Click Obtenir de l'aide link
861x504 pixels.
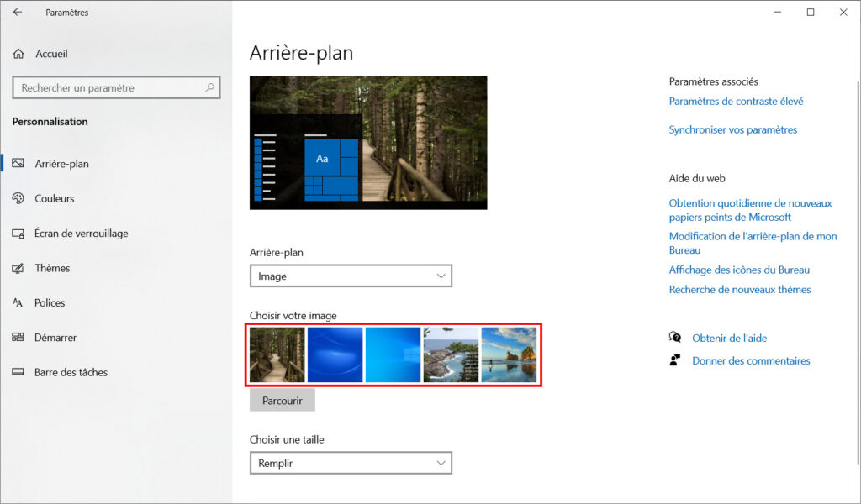(729, 338)
